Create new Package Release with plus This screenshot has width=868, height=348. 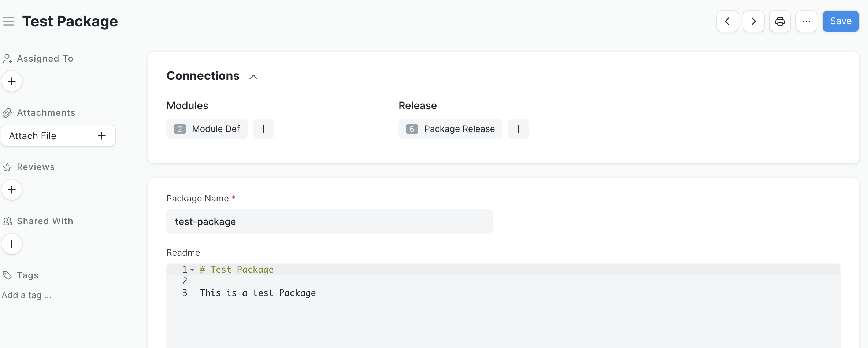[x=518, y=129]
